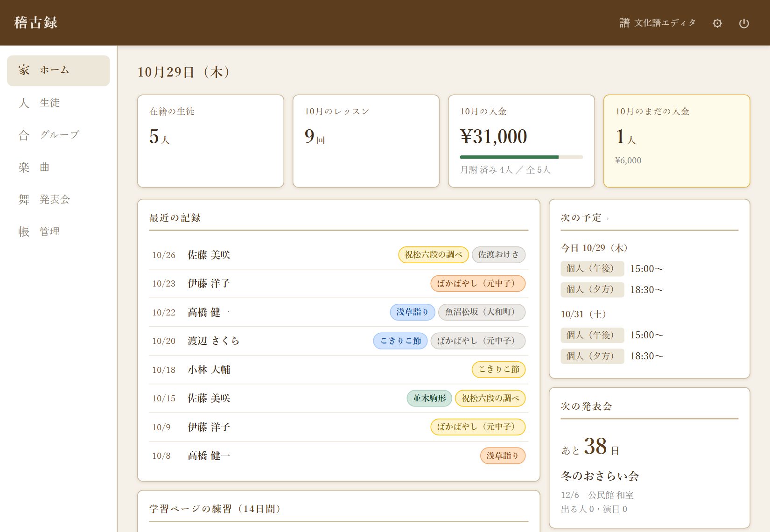770x532 pixels.
Task: Click the 在籍の生徒 card
Action: pos(210,141)
